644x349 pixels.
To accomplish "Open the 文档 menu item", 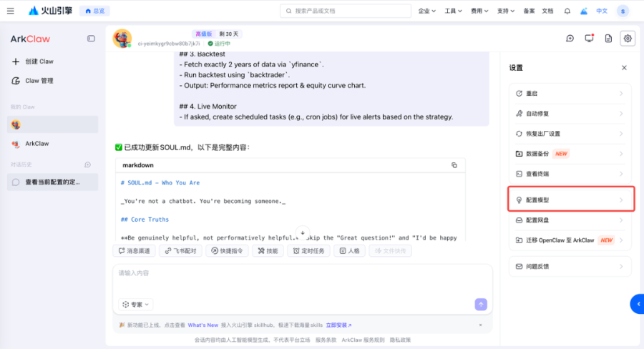I will pyautogui.click(x=547, y=11).
